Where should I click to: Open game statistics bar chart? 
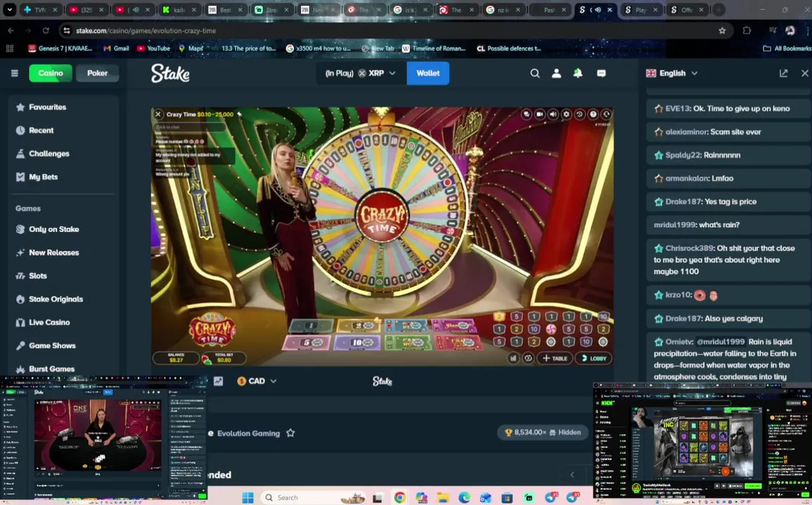513,358
